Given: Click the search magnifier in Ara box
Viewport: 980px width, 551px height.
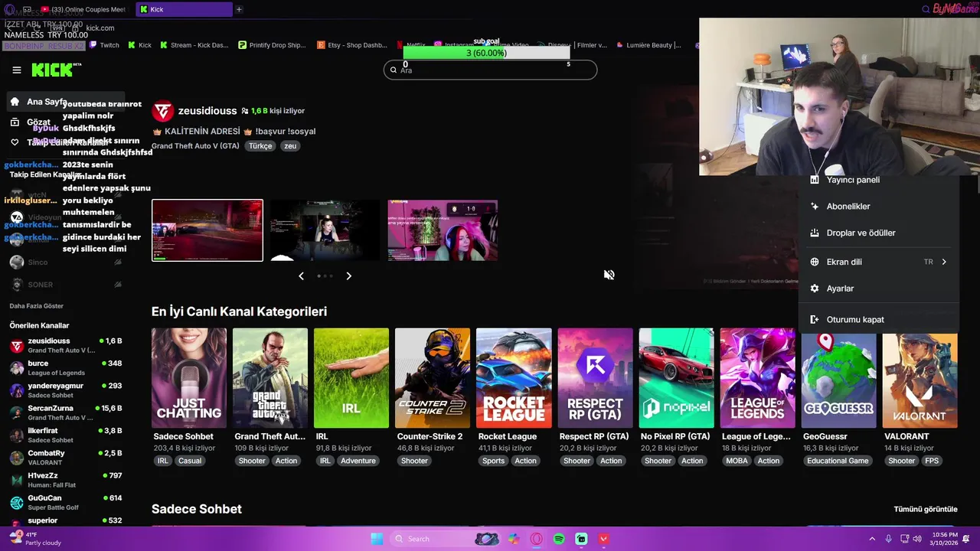Looking at the screenshot, I should pyautogui.click(x=394, y=70).
